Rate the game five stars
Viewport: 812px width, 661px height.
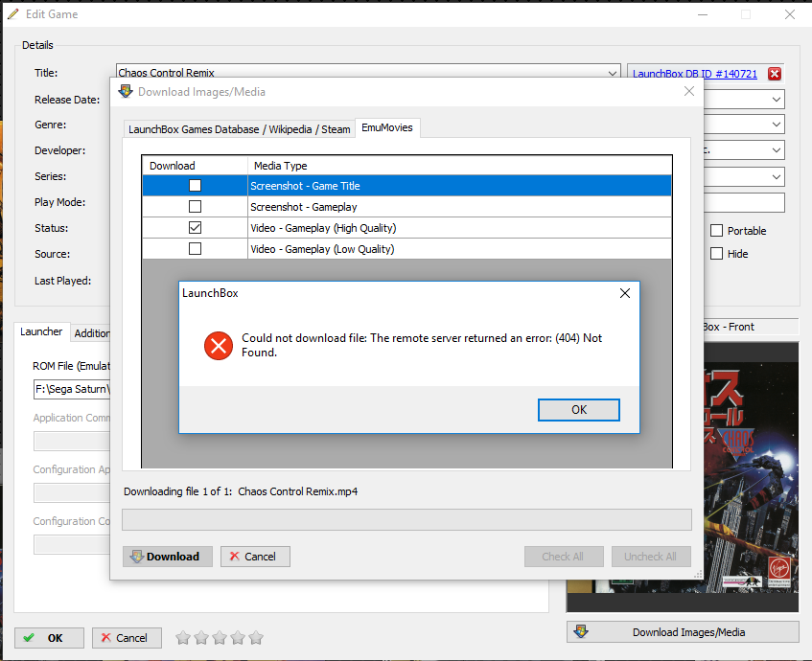click(256, 638)
